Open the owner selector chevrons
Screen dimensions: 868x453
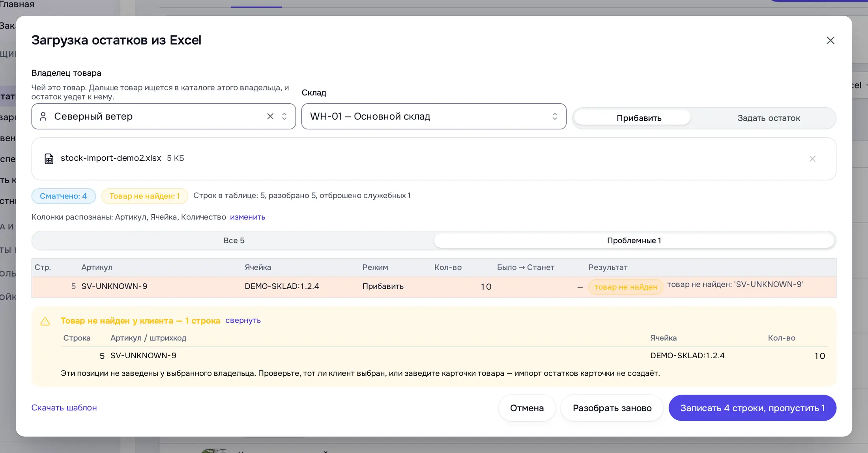pyautogui.click(x=284, y=116)
